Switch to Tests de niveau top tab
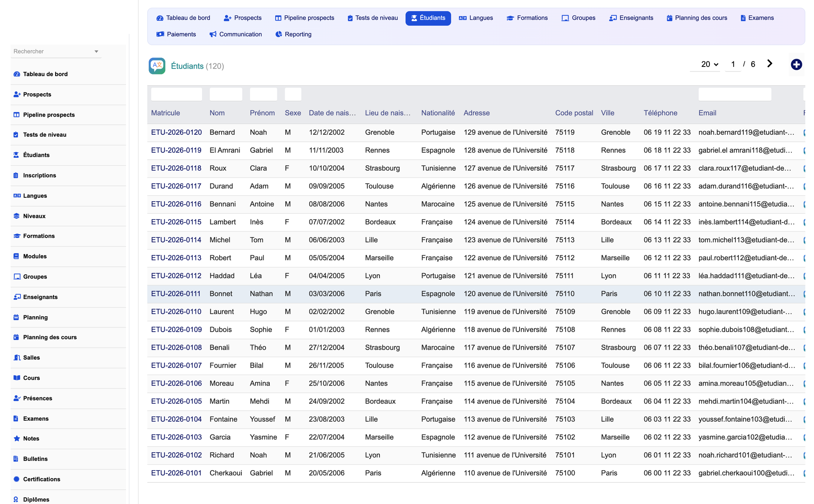 point(372,18)
